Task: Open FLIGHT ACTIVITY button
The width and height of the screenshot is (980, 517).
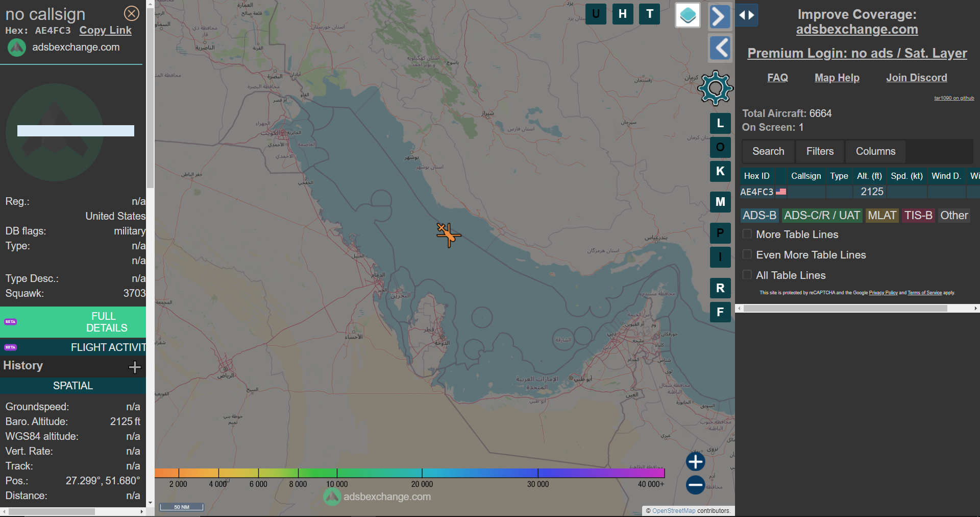Action: tap(73, 347)
